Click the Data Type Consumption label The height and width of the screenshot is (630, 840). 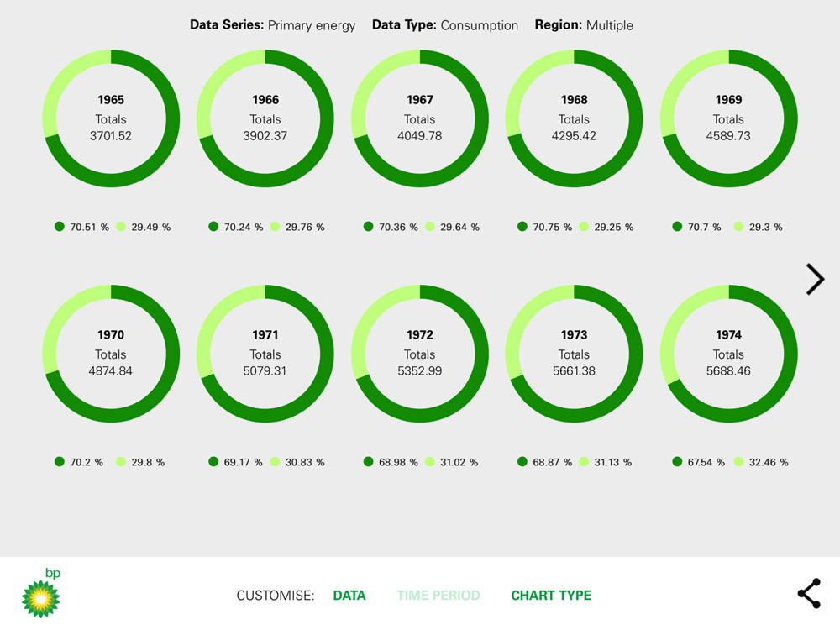click(x=445, y=25)
